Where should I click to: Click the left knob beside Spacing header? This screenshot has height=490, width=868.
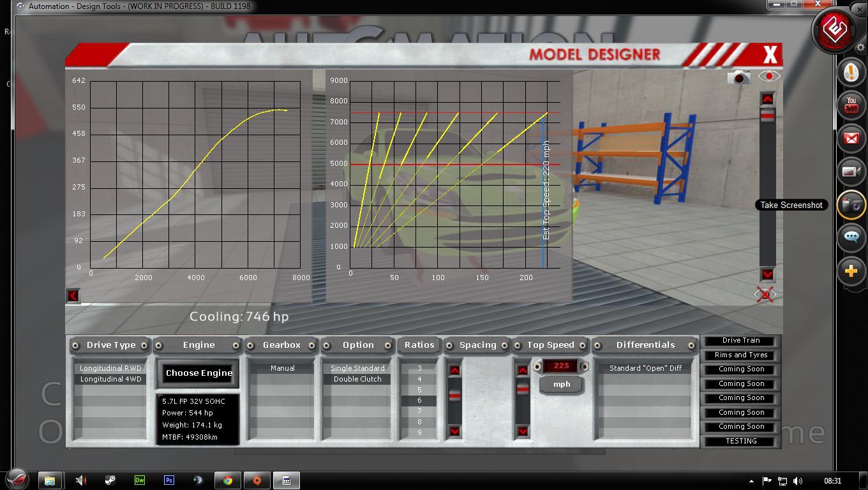(449, 345)
